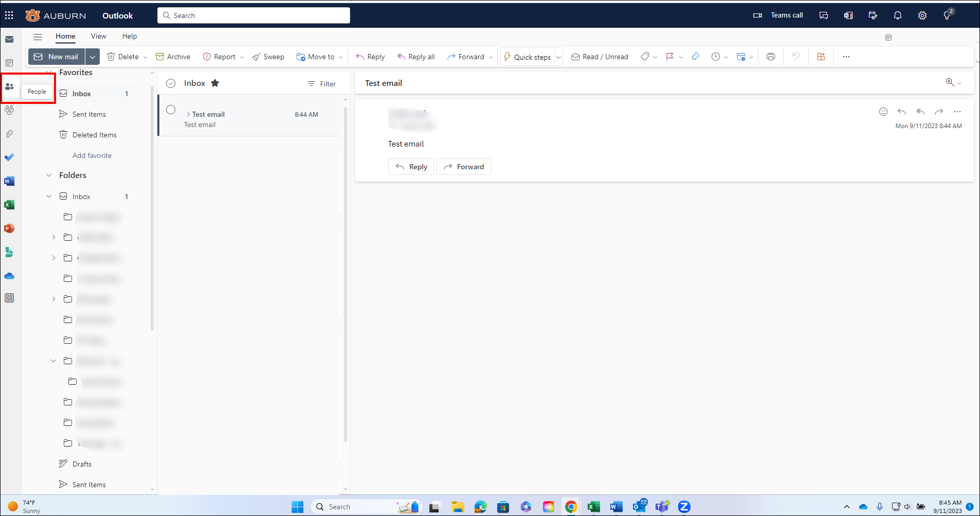The image size is (980, 516).
Task: Add a reaction with the smiley icon
Action: (x=883, y=112)
